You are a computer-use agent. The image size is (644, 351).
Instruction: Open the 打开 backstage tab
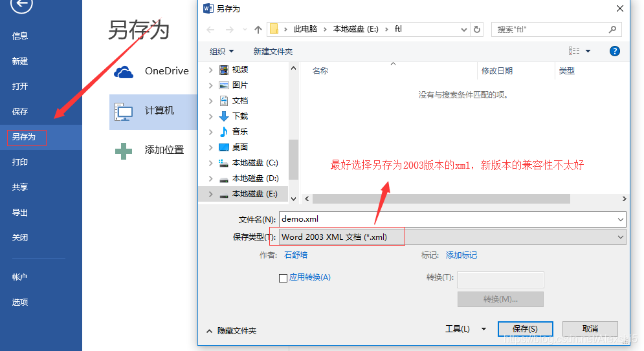tap(19, 87)
